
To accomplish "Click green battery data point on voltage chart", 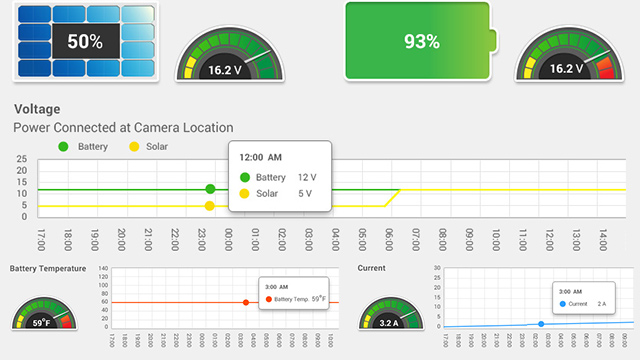I will 210,189.
